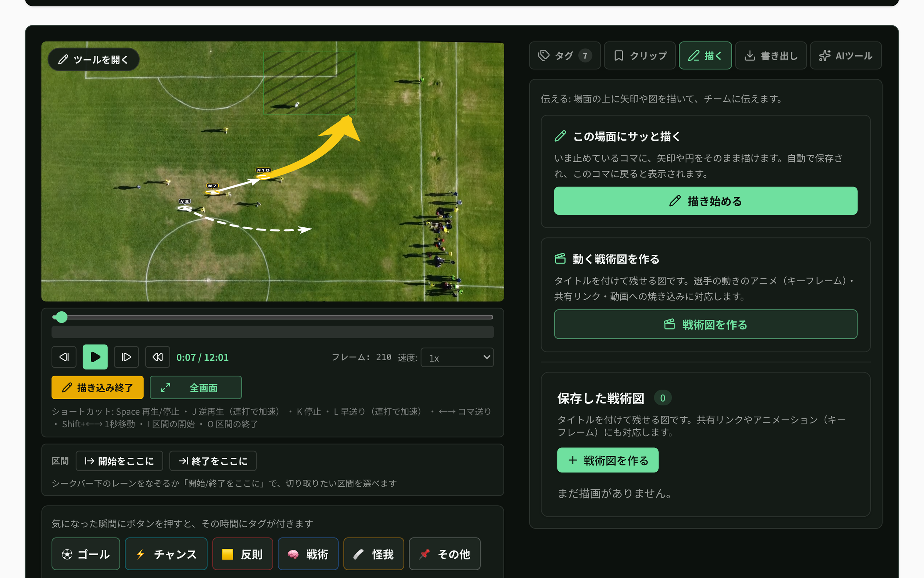Image resolution: width=924 pixels, height=578 pixels.
Task: Add a 反則 tag
Action: pos(243,554)
